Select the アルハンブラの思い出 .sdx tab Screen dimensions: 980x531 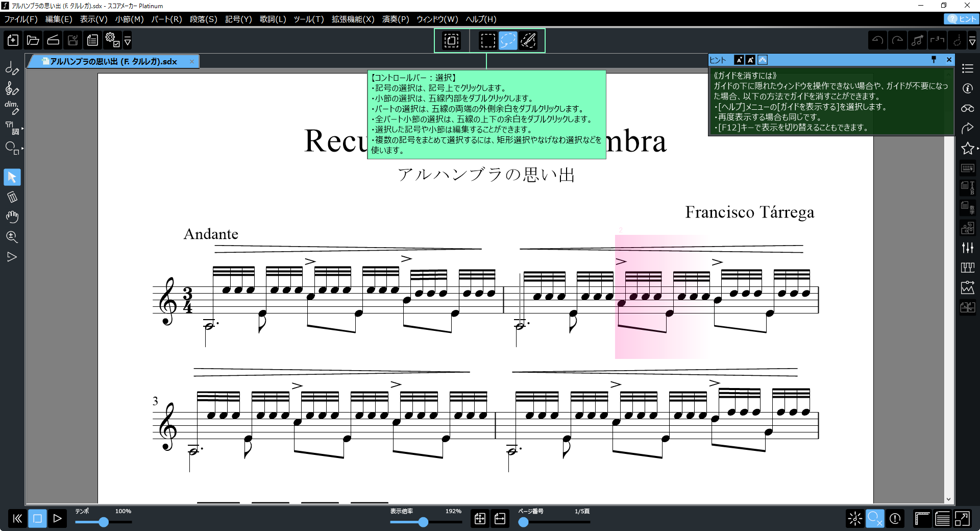click(x=113, y=61)
